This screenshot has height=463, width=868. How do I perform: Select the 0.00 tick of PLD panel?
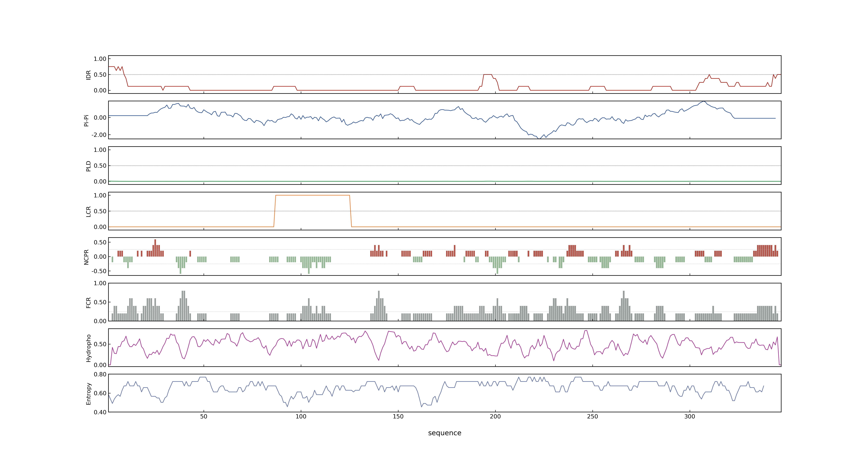[x=100, y=181]
